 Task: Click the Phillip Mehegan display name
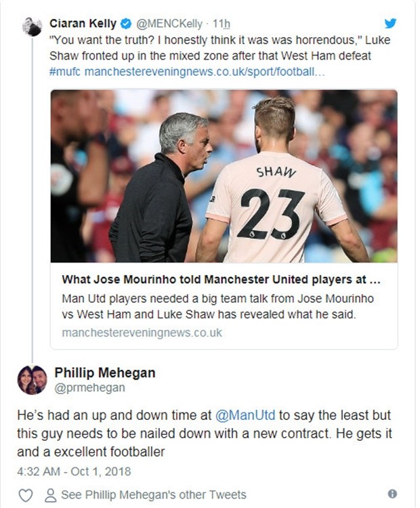tap(104, 373)
